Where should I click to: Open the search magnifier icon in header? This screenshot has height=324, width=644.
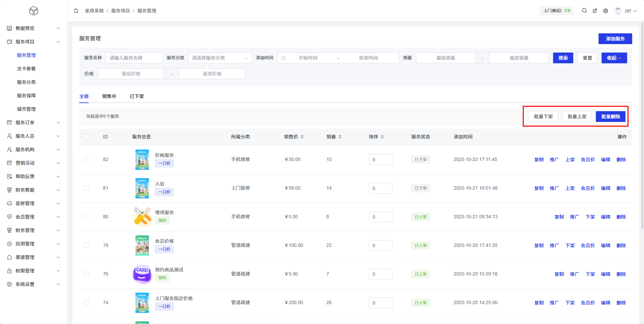pyautogui.click(x=584, y=11)
